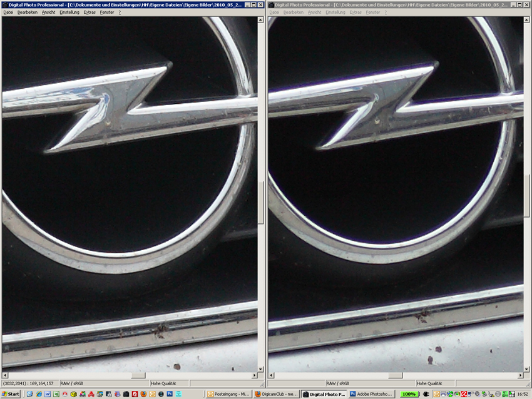Click right window vertical scrollbar down arrow
The height and width of the screenshot is (399, 532).
tap(526, 369)
